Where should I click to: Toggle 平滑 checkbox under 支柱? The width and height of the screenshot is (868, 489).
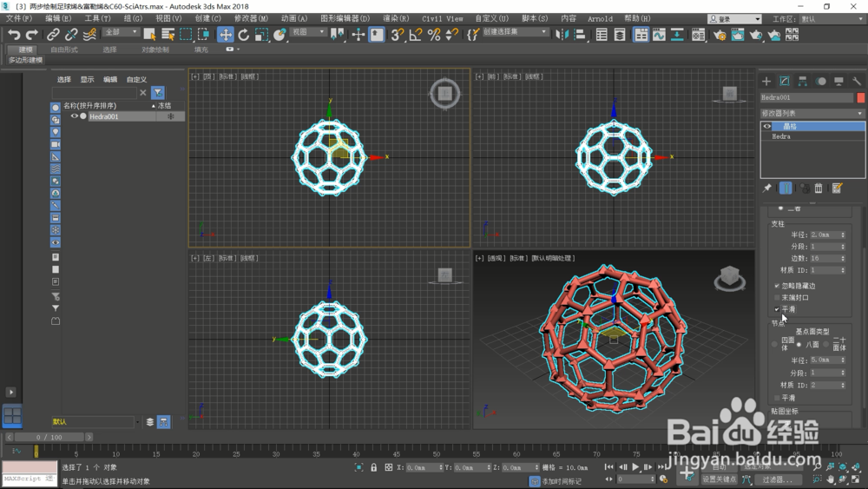pyautogui.click(x=777, y=309)
